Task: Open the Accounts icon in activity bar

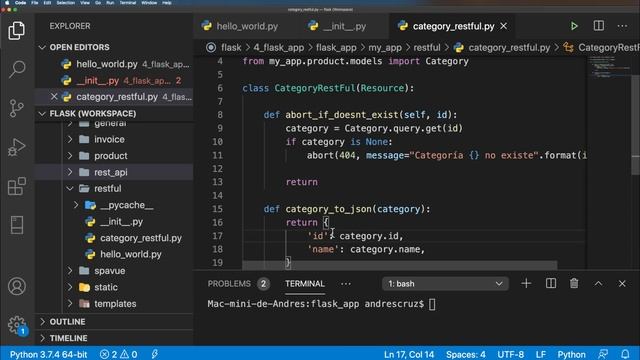Action: click(x=17, y=286)
